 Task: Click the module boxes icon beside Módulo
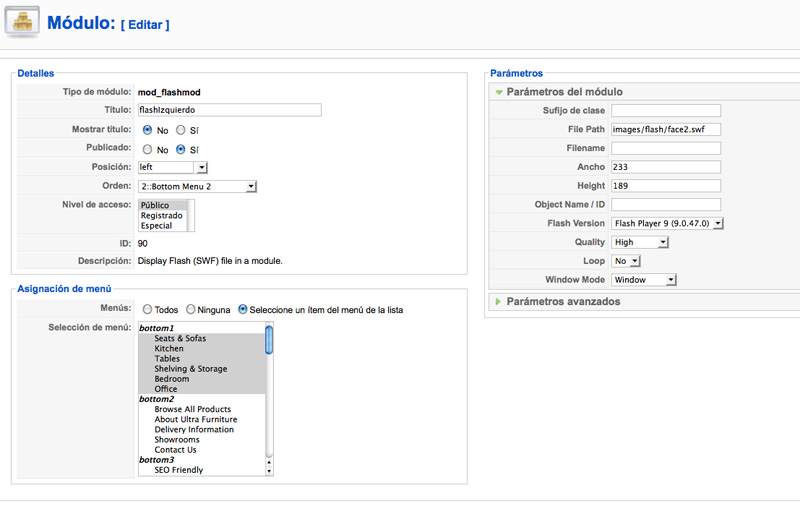22,22
